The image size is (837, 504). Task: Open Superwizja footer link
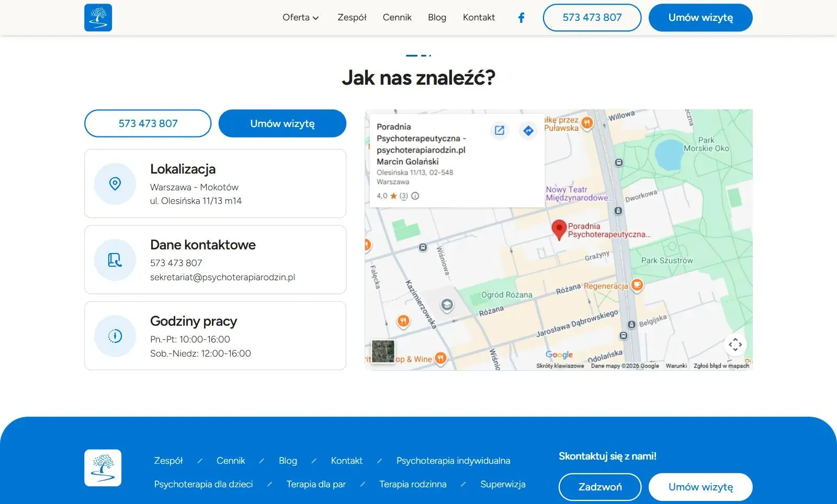503,484
